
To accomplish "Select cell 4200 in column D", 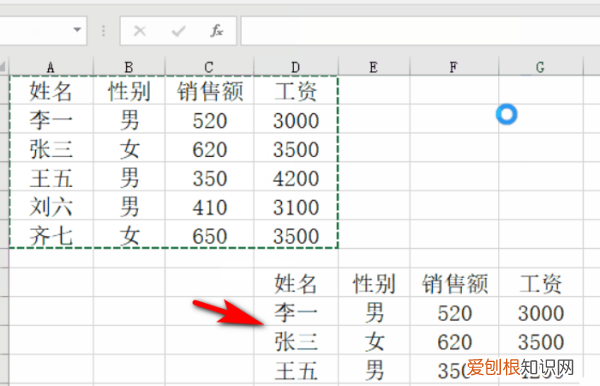I will click(x=296, y=177).
